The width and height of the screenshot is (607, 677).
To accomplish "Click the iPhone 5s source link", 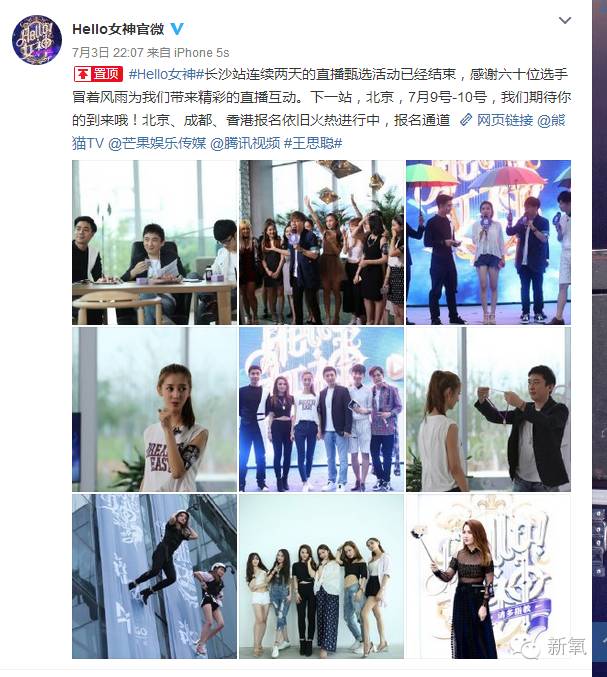I will point(201,53).
